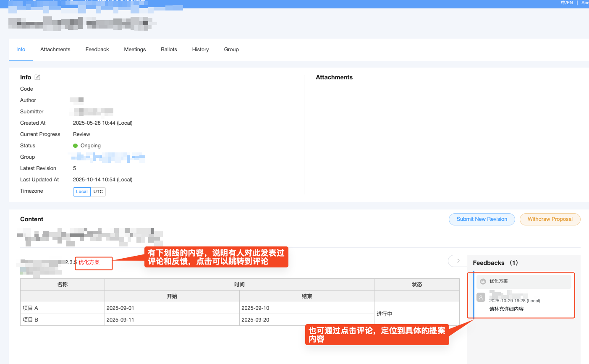
Task: Click the underlined 优化方案 link in content
Action: point(89,262)
